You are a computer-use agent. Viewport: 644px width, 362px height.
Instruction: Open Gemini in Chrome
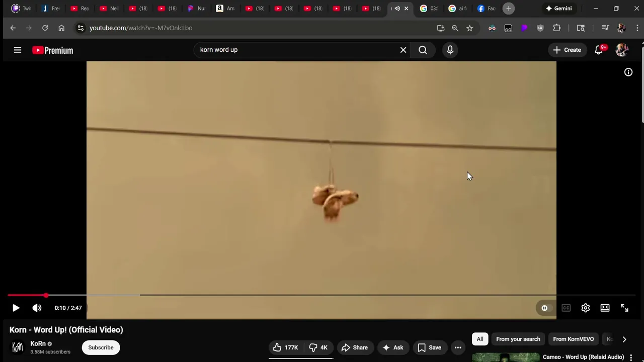(558, 9)
